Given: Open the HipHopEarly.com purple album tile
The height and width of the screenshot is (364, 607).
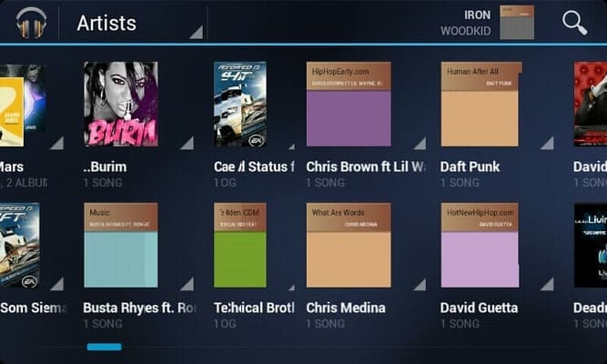Looking at the screenshot, I should (349, 104).
